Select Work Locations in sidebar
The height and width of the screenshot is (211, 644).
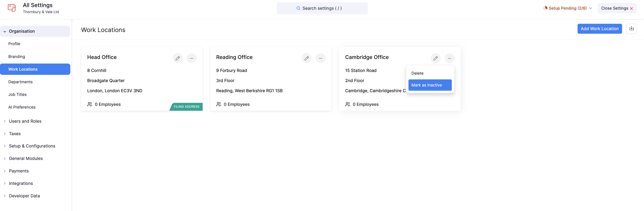[35, 69]
